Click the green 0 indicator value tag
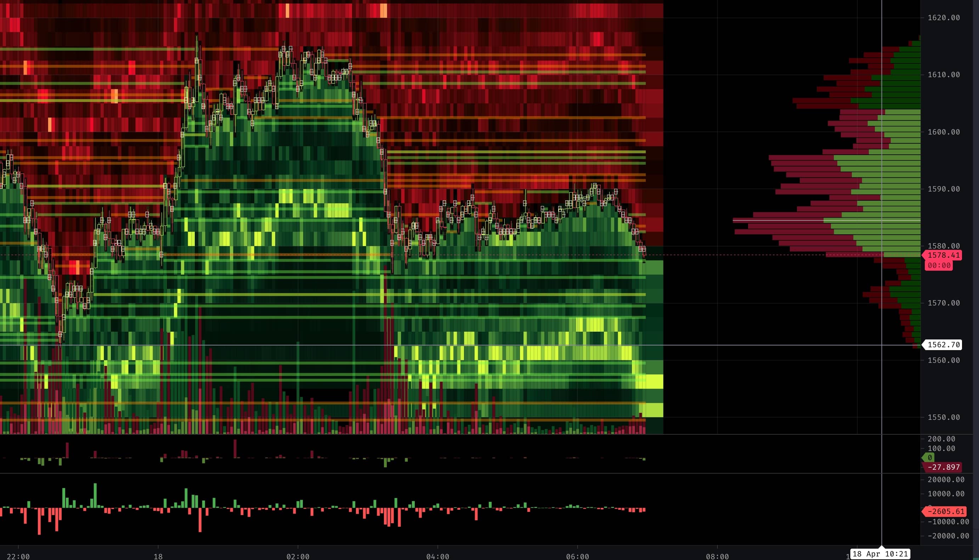The image size is (979, 560). coord(930,458)
